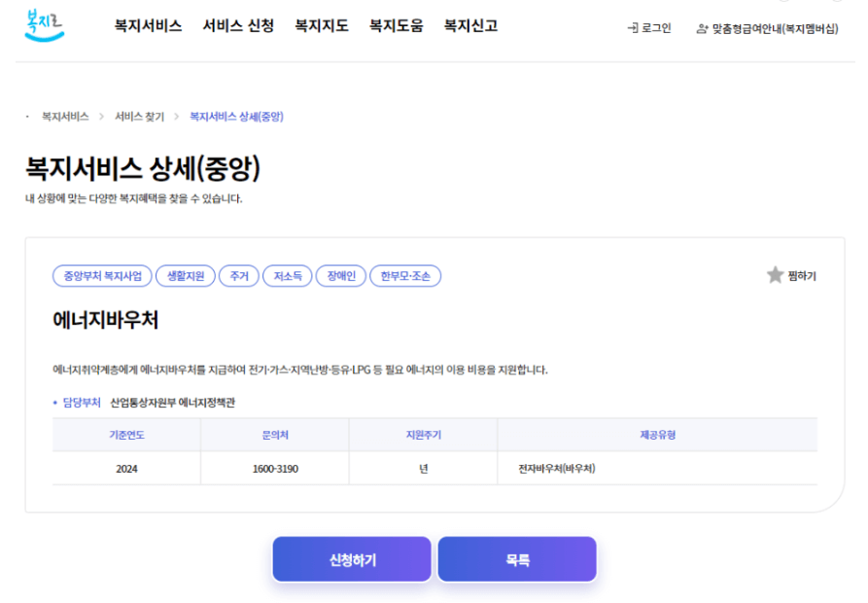Viewport: 868px width, 603px height.
Task: Open the 복지신고 menu item
Action: [469, 26]
